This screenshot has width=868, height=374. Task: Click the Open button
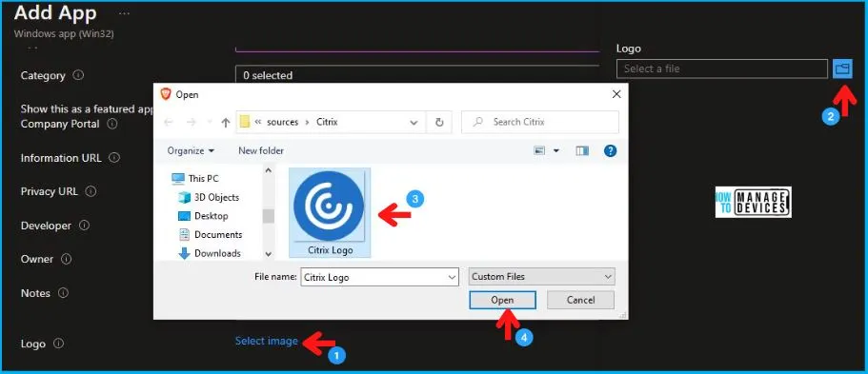[x=502, y=300]
